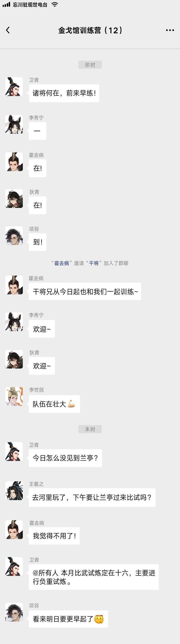
Task: Open the 干将 link in the invite notice
Action: 94,263
